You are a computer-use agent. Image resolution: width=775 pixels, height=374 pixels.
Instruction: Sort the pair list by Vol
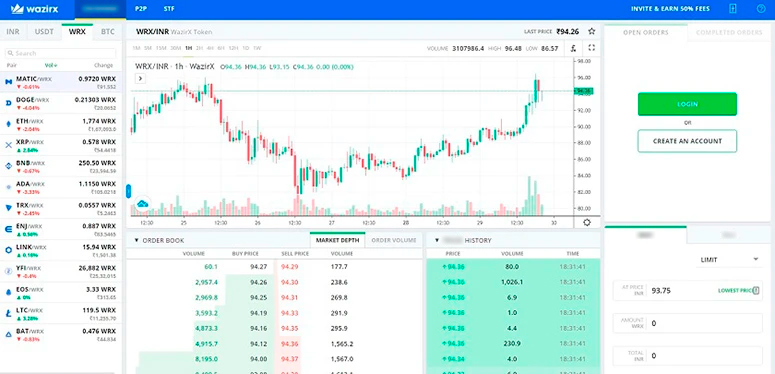click(x=51, y=65)
